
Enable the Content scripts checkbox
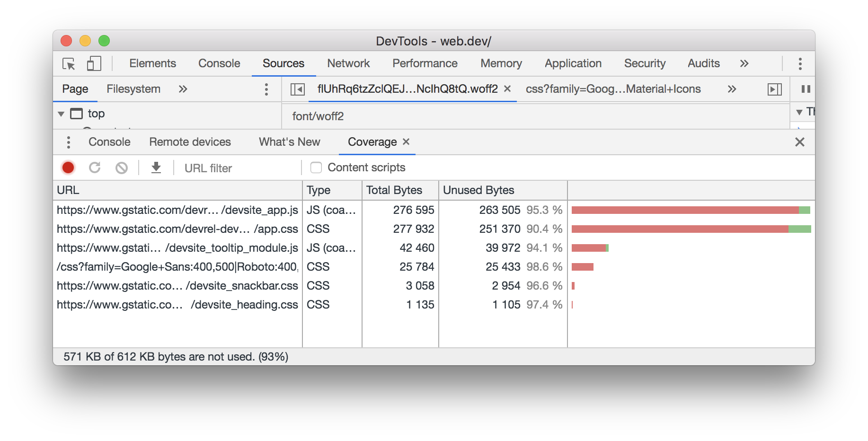pyautogui.click(x=316, y=167)
